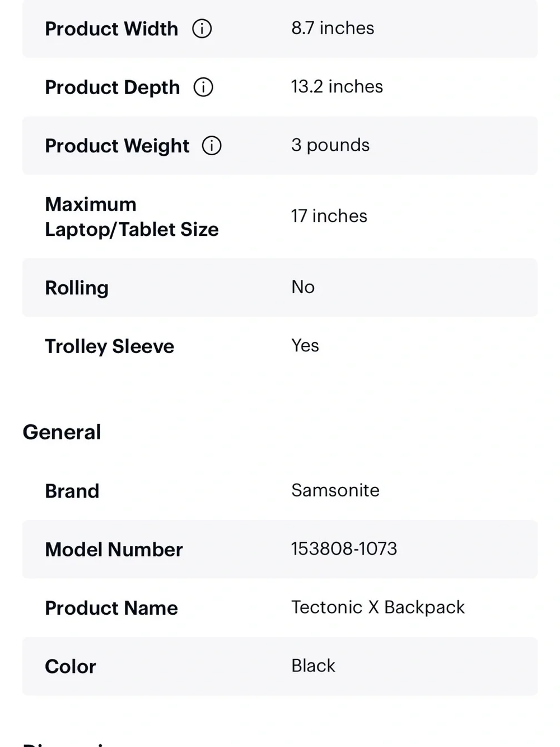Select the 3 pounds weight value
Screen dimensions: 560x747
pos(330,145)
